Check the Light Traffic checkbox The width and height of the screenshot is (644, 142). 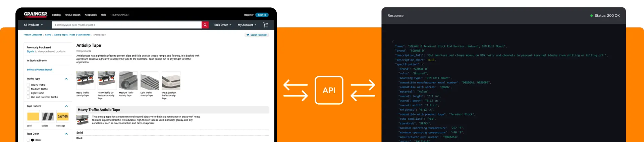tap(28, 93)
